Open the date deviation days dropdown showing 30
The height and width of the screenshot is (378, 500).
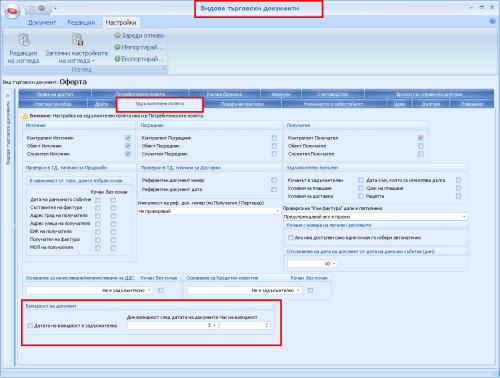click(x=334, y=264)
